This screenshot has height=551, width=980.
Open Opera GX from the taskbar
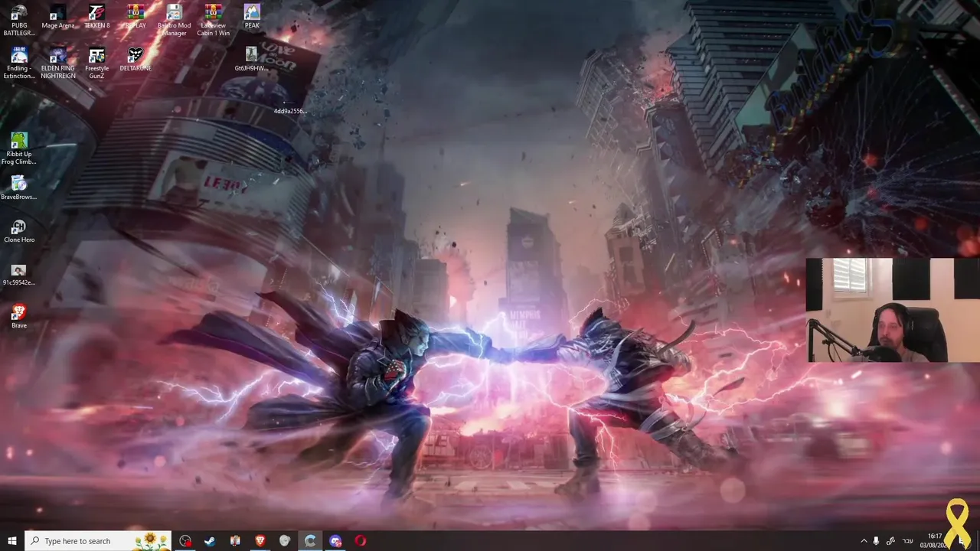(361, 541)
